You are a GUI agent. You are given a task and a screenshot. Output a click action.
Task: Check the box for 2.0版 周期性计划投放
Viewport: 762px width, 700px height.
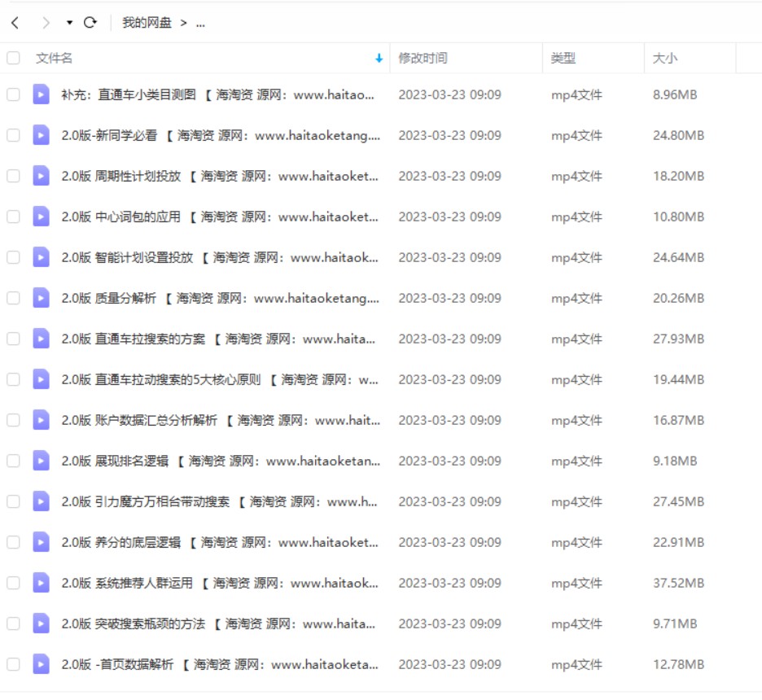[13, 176]
